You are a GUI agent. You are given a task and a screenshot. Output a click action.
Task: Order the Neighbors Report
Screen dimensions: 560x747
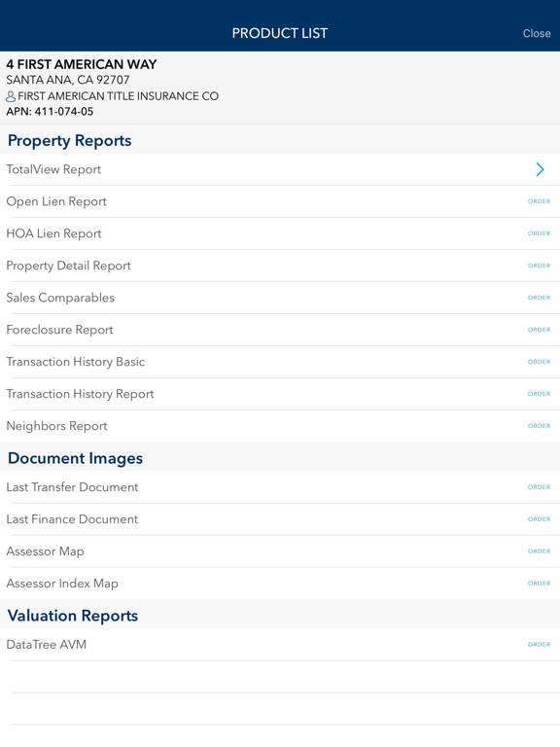(539, 426)
